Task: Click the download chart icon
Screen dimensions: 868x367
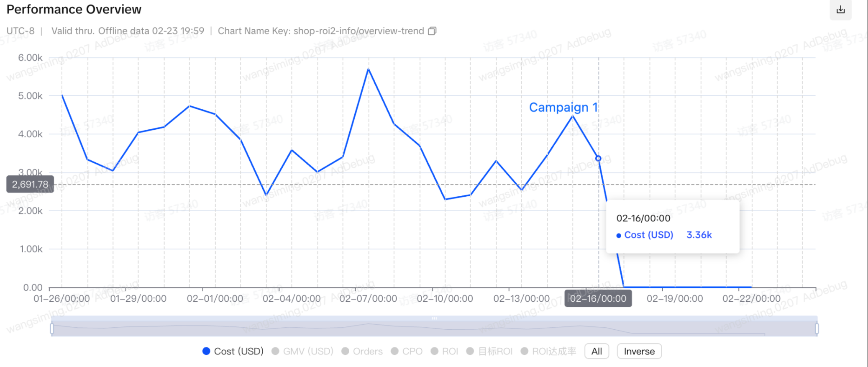Action: [840, 10]
